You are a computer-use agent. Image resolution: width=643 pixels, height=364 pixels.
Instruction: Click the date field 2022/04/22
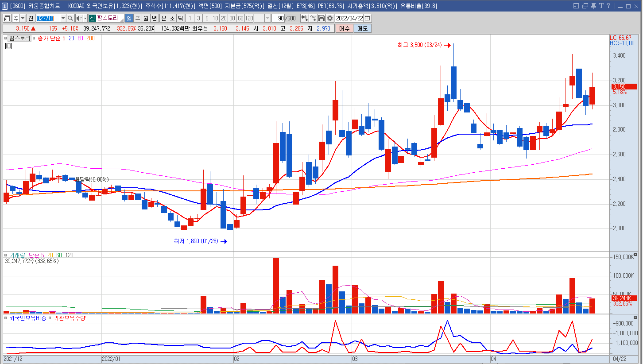click(349, 18)
